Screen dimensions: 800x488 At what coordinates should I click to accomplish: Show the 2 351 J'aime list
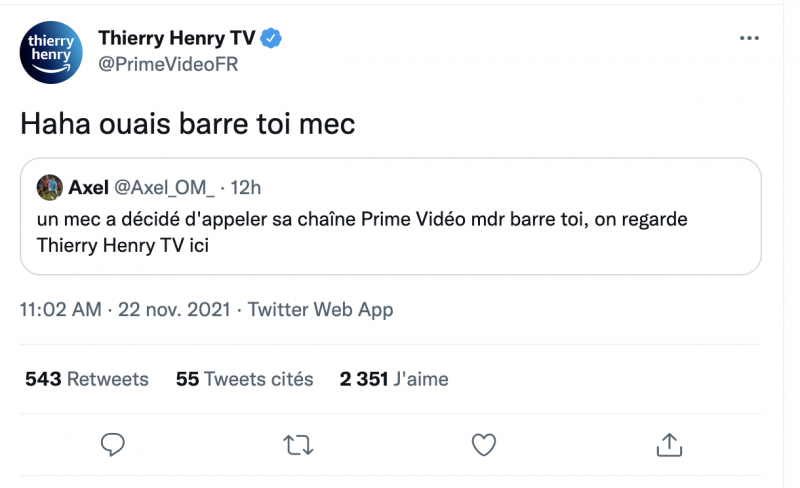pos(393,379)
